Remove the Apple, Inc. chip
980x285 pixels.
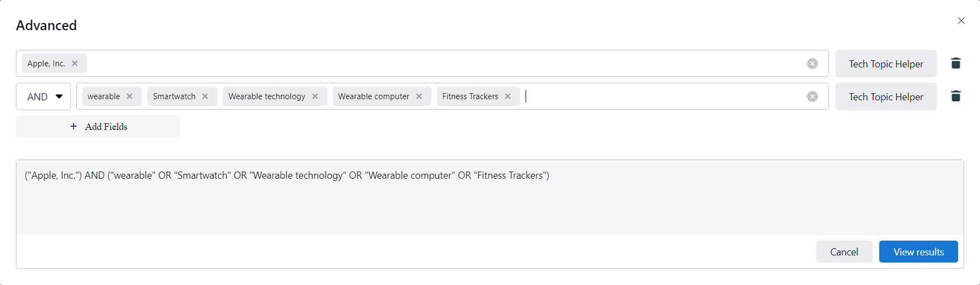pyautogui.click(x=75, y=64)
